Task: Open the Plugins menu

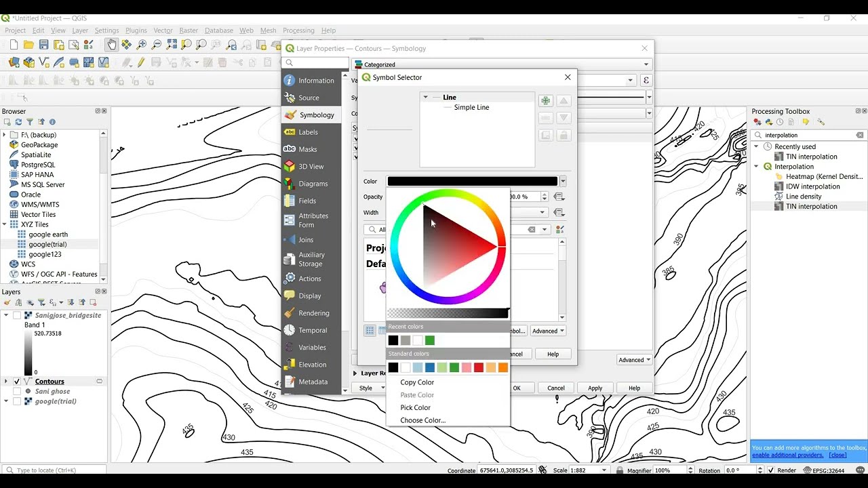Action: [136, 30]
